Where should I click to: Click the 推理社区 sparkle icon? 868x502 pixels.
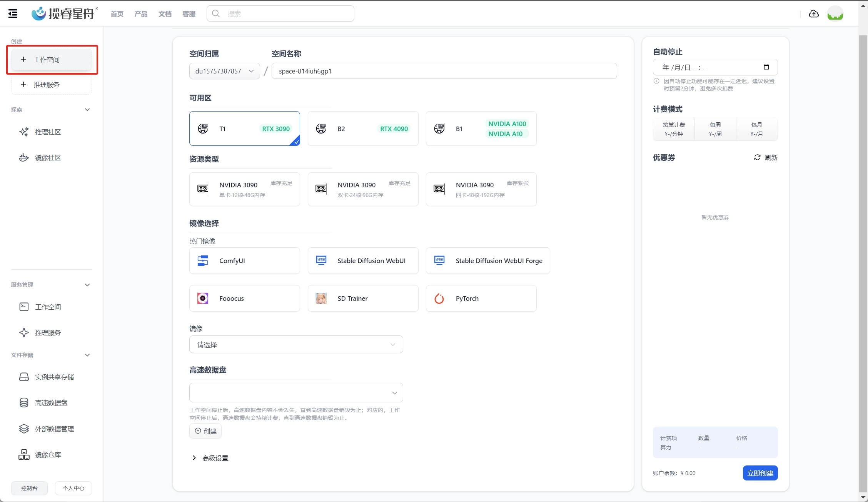[x=24, y=132]
